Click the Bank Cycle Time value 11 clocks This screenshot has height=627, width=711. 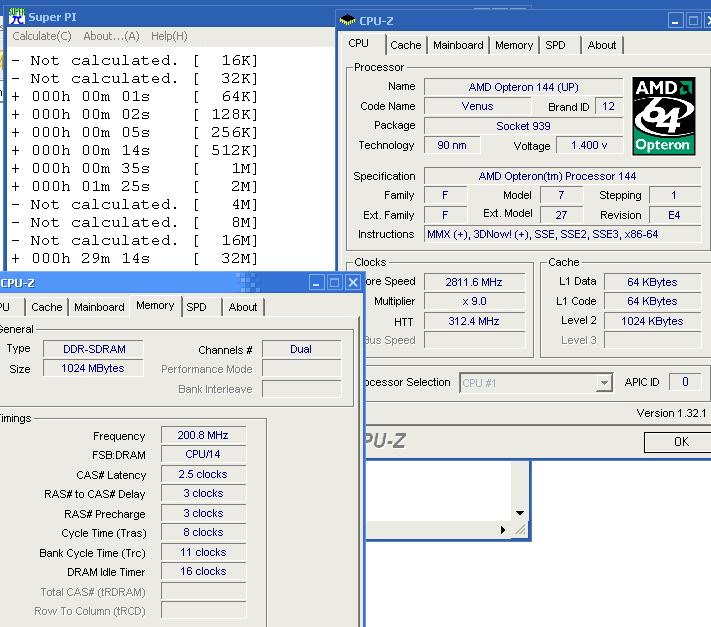click(x=203, y=552)
